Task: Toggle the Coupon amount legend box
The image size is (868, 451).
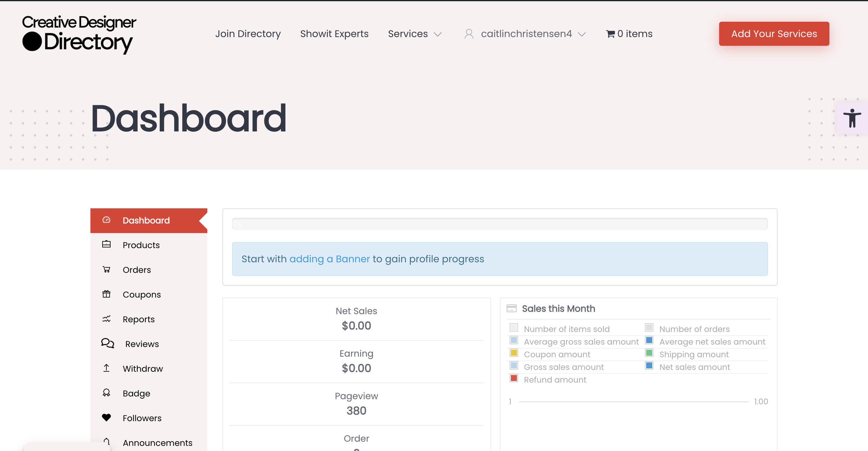Action: coord(514,353)
